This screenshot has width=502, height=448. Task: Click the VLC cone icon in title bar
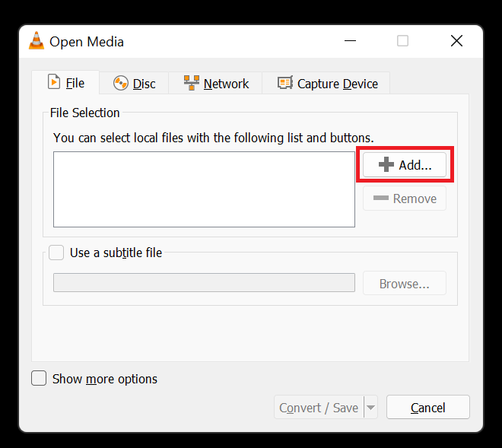37,41
